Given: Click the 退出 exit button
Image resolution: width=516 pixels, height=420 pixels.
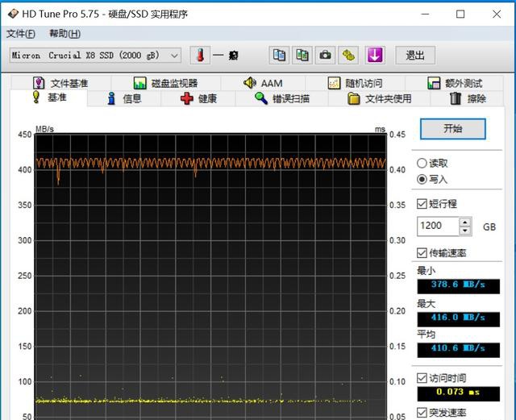Looking at the screenshot, I should coord(415,56).
